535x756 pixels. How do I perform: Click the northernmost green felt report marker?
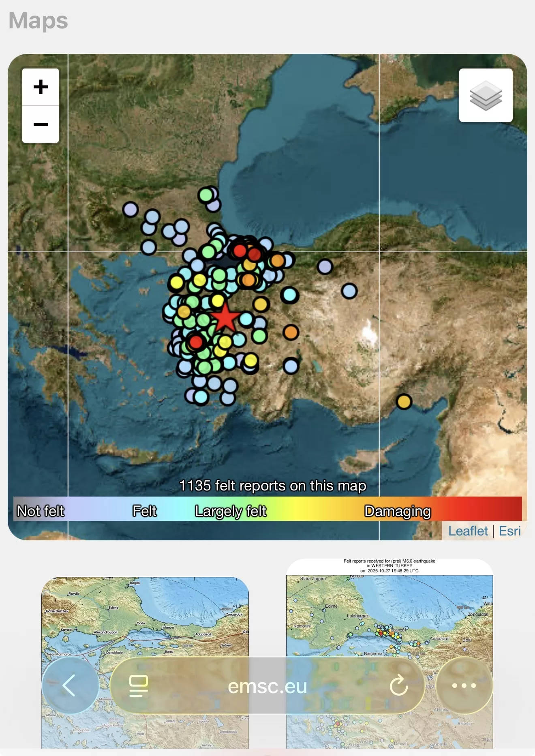pos(206,195)
